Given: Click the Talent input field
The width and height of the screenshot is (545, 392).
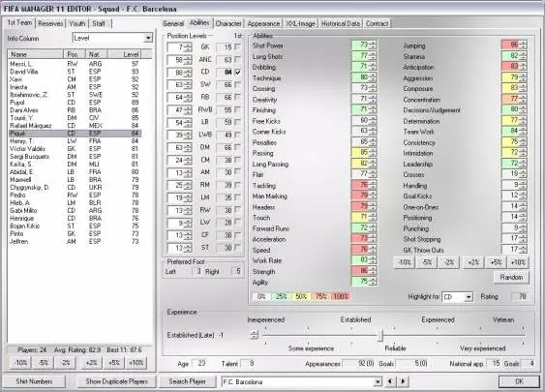Looking at the screenshot, I should pyautogui.click(x=249, y=364).
